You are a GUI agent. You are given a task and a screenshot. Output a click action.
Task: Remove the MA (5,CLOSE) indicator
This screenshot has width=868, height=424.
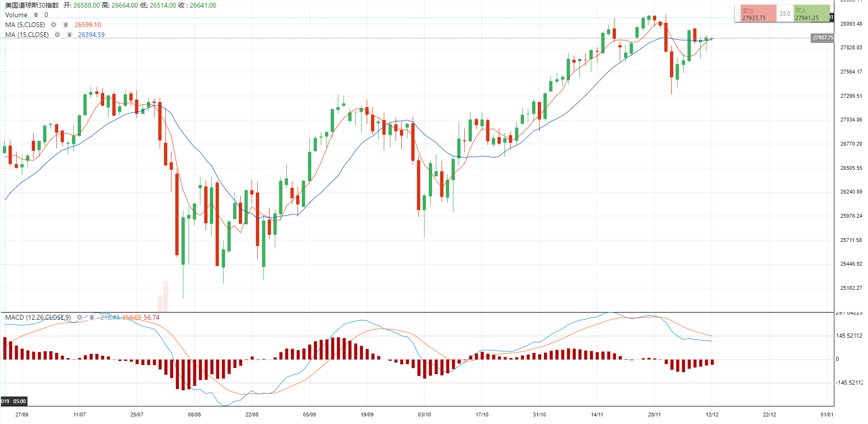[66, 25]
